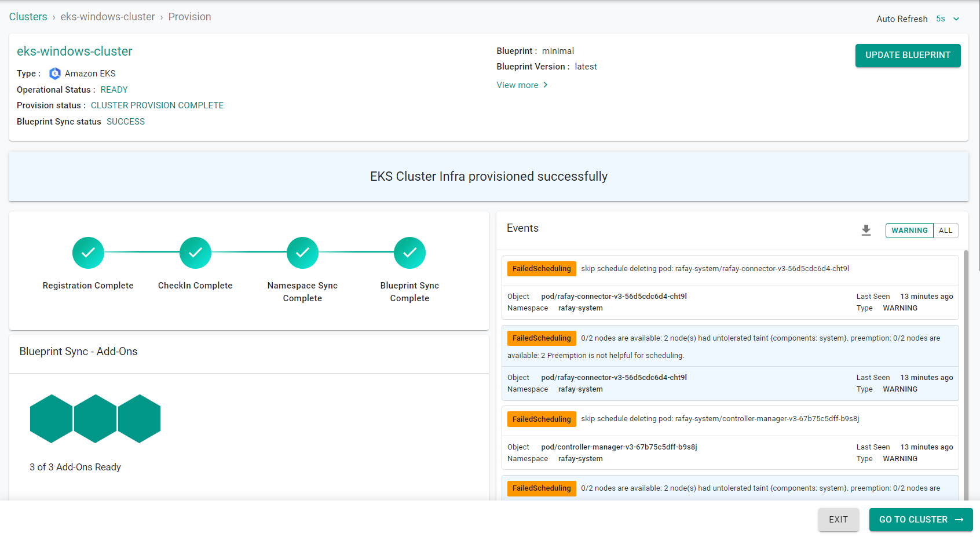
Task: Navigate to Clusters breadcrumb
Action: (28, 17)
